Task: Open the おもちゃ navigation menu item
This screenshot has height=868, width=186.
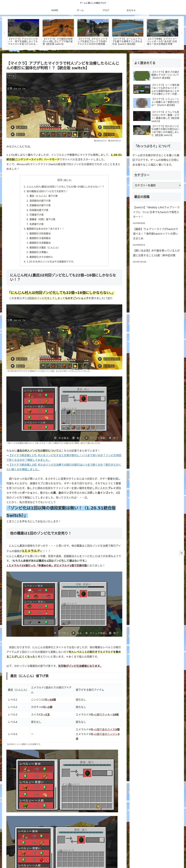Action: 131,10
